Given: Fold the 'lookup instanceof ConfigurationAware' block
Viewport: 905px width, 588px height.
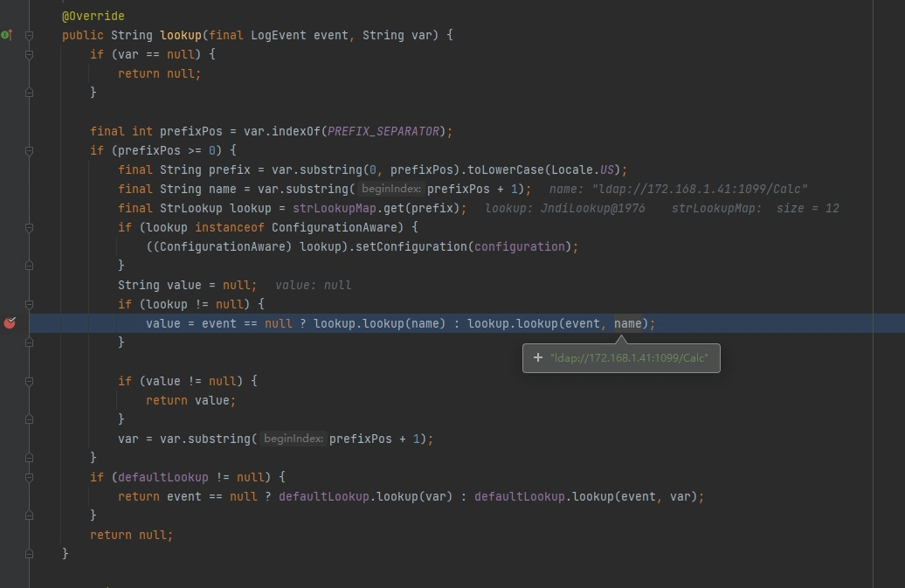Looking at the screenshot, I should [x=29, y=227].
